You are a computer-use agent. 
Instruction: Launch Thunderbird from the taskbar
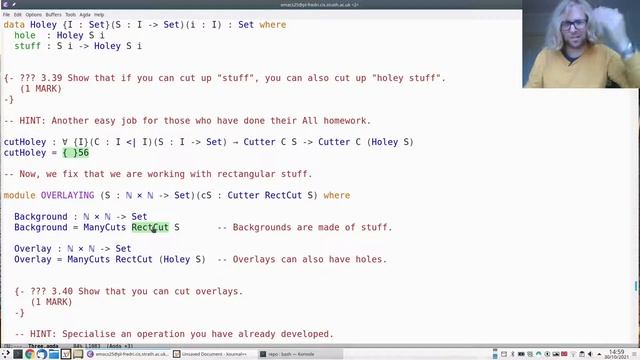pos(42,354)
